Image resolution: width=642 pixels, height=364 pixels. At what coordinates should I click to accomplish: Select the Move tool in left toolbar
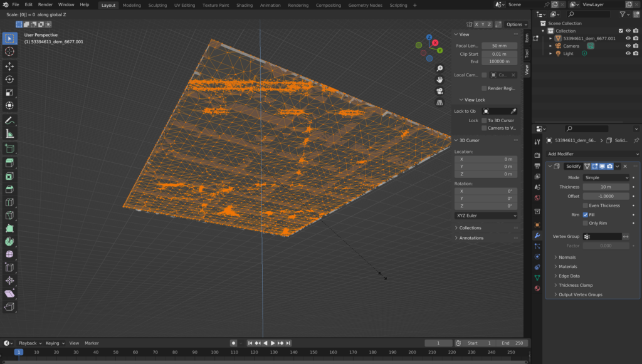[x=9, y=66]
